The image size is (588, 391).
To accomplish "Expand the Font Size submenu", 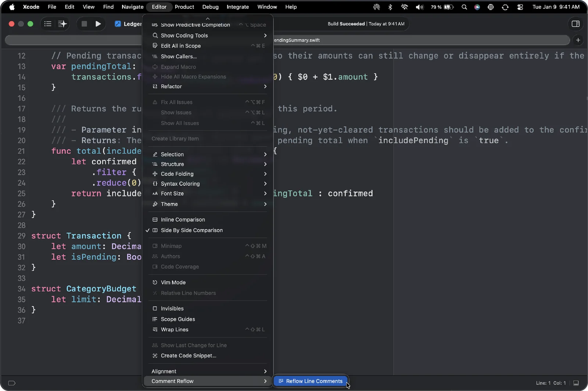I will [x=208, y=193].
